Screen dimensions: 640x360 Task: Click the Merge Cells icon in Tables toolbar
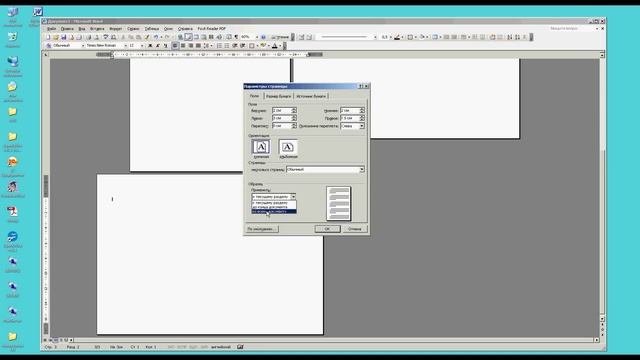[x=446, y=37]
